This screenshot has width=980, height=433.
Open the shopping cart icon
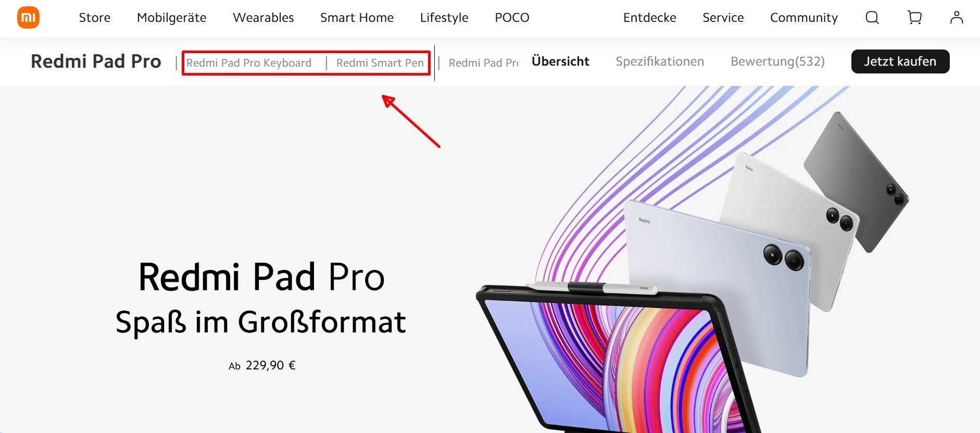pos(914,18)
